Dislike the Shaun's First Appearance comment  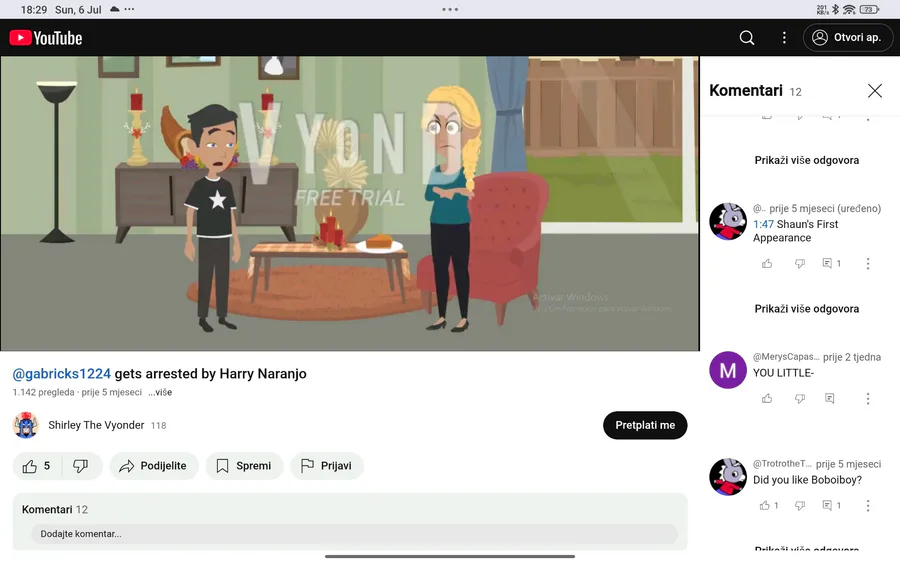click(x=800, y=263)
